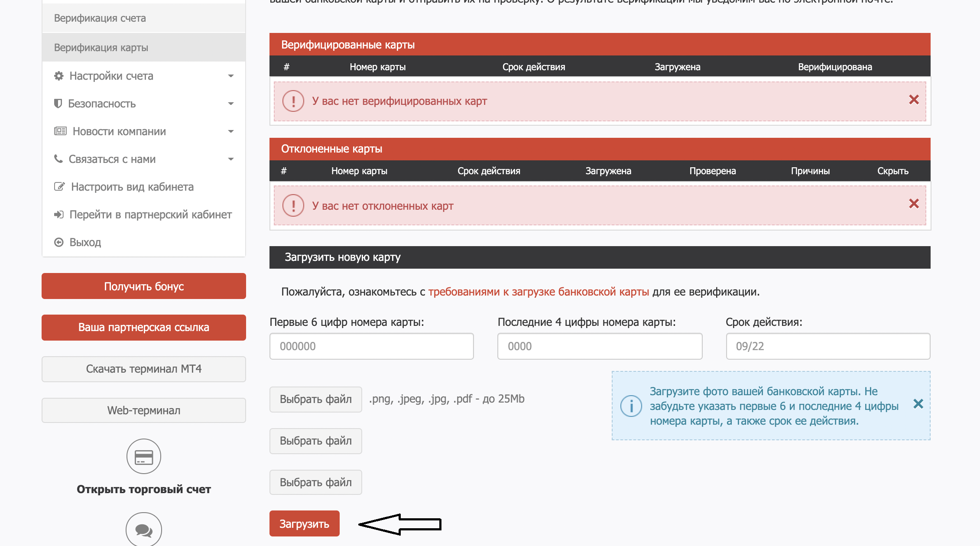This screenshot has width=980, height=546.
Task: Select Верификация карты menu item
Action: coord(101,48)
